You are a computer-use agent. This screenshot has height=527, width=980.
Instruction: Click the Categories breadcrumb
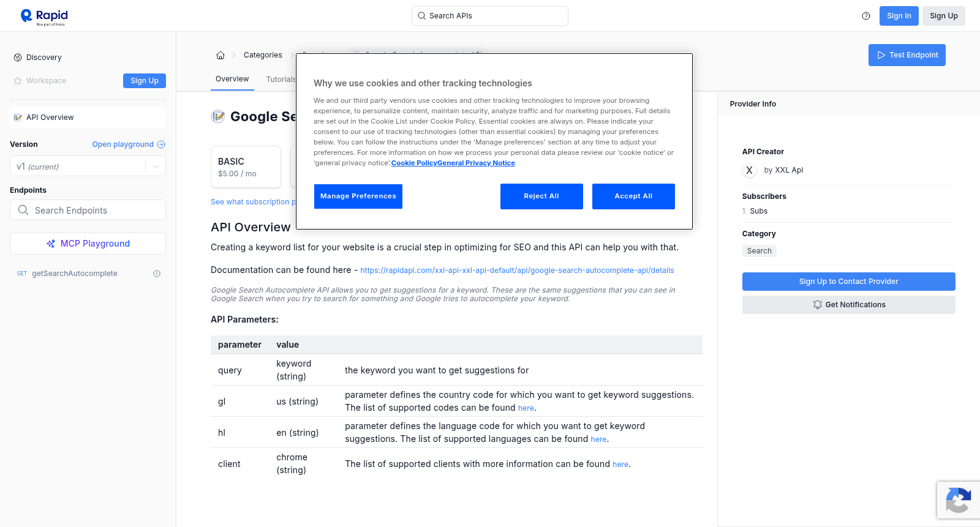(263, 55)
